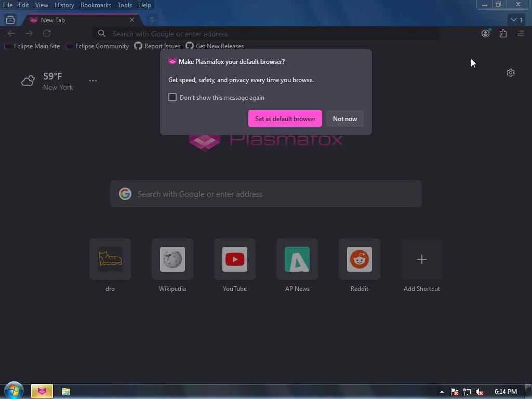Click the Not now button

(345, 119)
